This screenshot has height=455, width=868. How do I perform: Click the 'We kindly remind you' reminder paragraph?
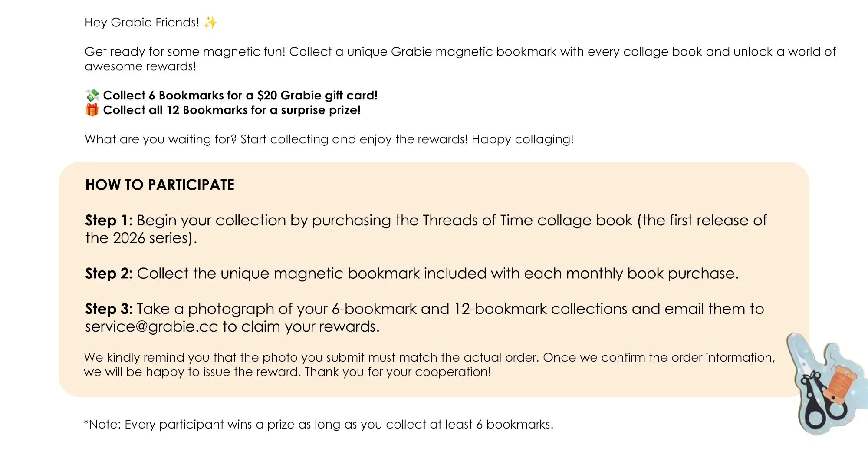pos(429,364)
